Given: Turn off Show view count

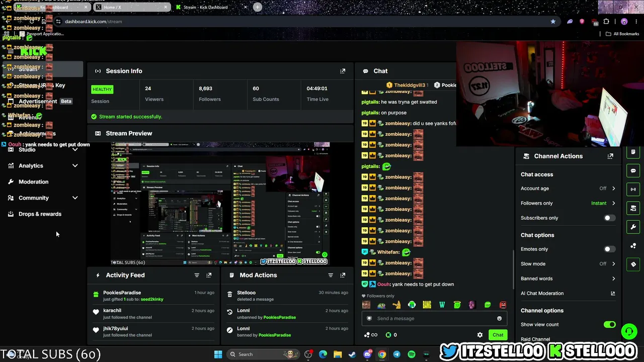Looking at the screenshot, I should pyautogui.click(x=609, y=324).
